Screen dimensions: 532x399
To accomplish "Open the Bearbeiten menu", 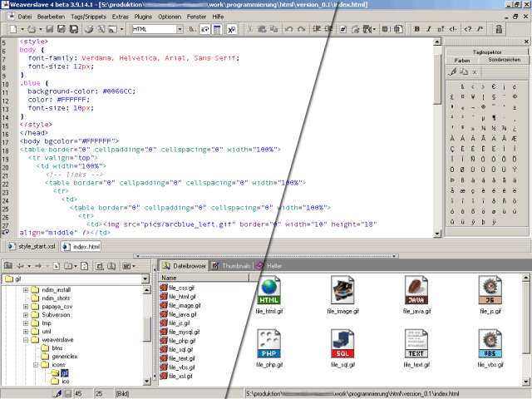I will 51,17.
